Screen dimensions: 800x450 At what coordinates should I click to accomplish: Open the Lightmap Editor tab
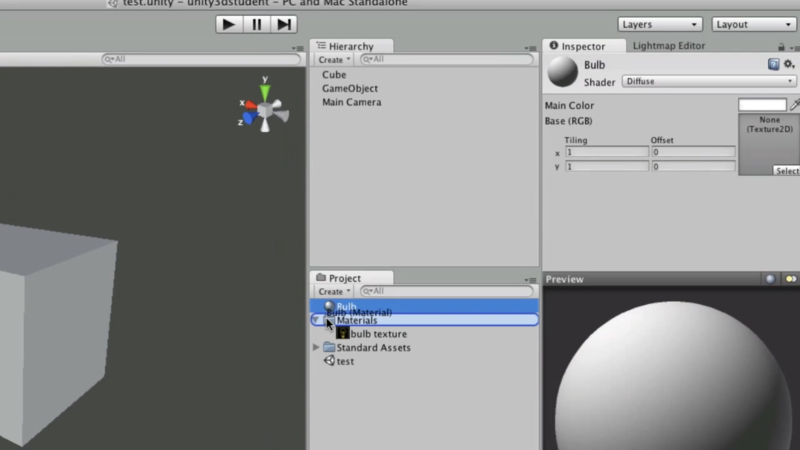click(669, 45)
